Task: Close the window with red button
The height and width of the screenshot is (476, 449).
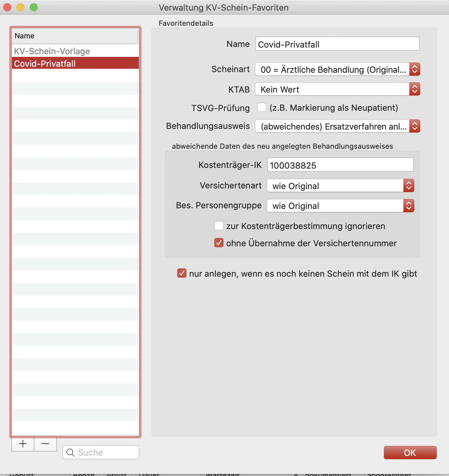Action: [x=7, y=7]
